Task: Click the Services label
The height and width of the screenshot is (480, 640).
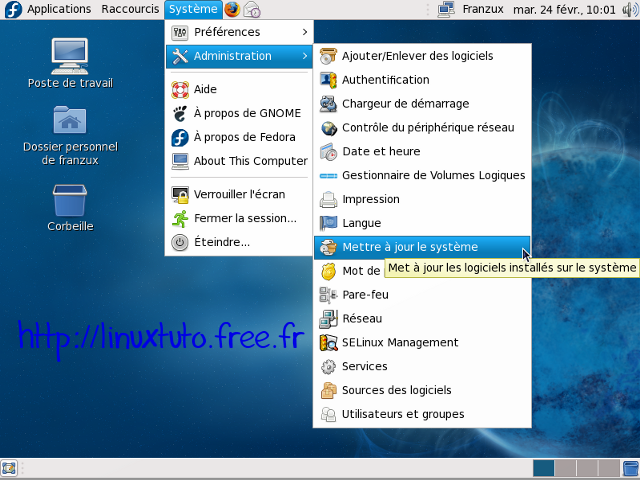Action: 364,367
